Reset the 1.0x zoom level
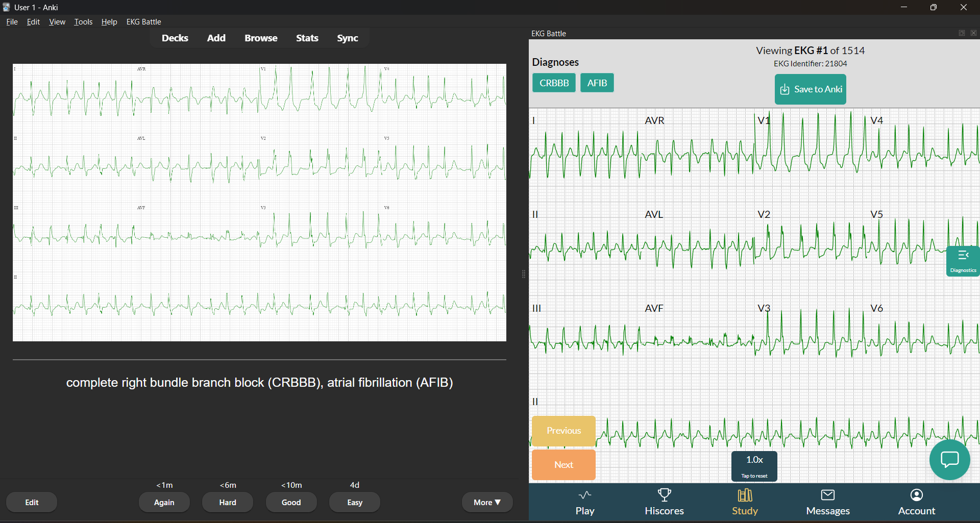 [754, 466]
